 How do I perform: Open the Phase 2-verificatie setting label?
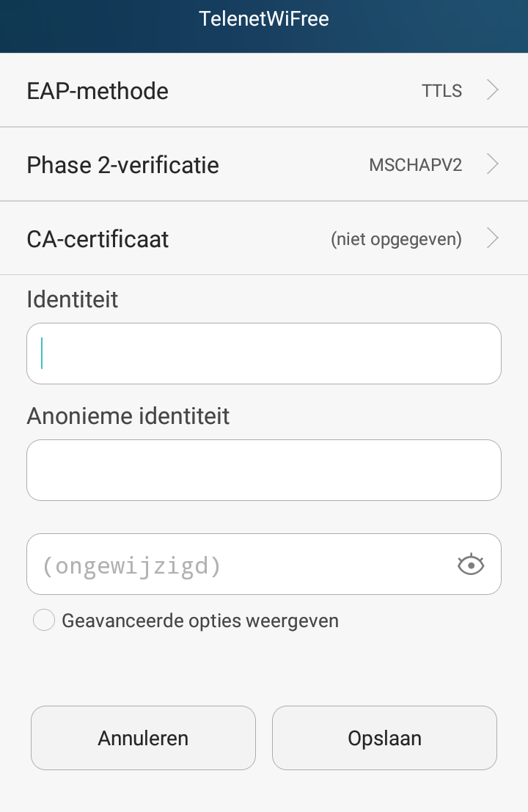click(122, 165)
